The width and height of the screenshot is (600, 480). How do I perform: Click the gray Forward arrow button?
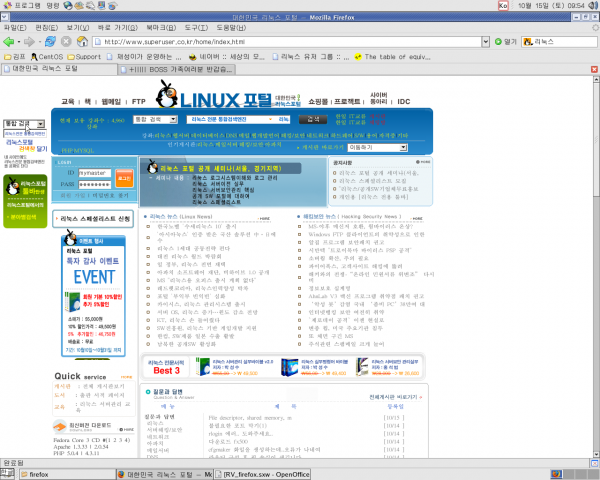click(x=29, y=41)
